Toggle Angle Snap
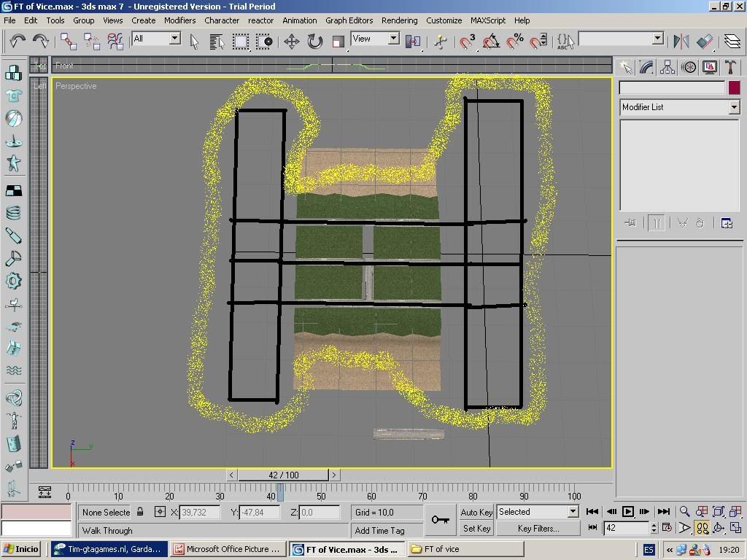This screenshot has width=747, height=560. click(x=491, y=42)
